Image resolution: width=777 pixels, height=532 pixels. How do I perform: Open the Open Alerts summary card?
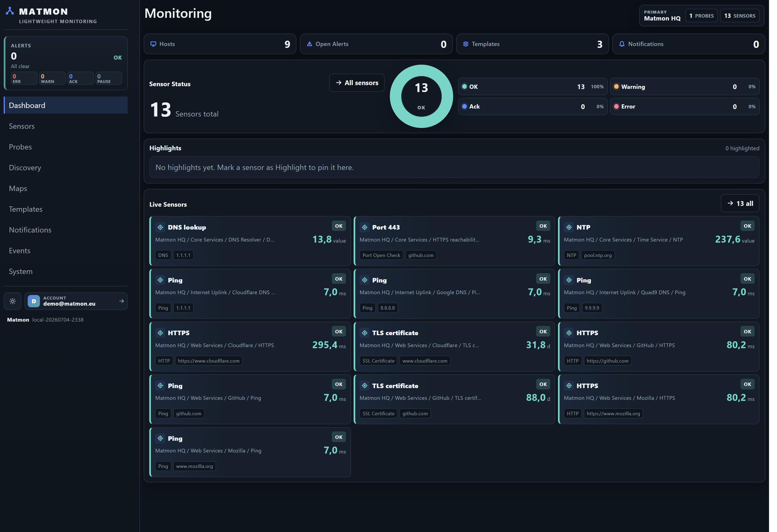click(x=376, y=44)
